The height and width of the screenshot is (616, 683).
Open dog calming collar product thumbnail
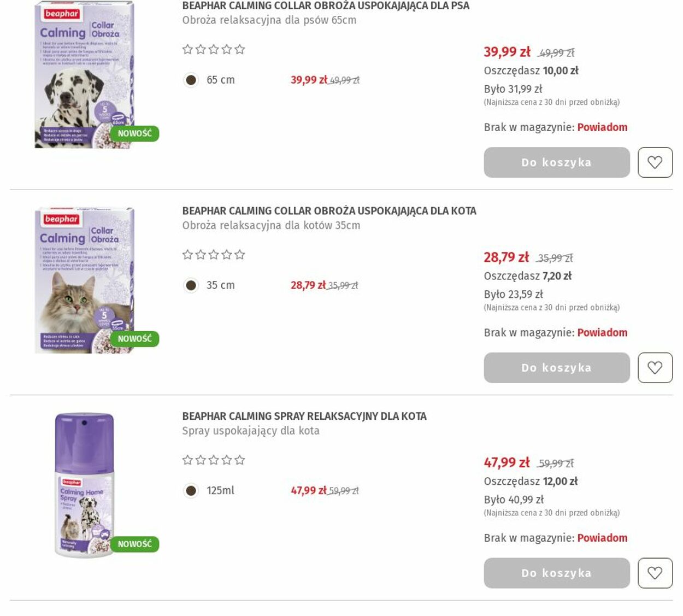[85, 74]
